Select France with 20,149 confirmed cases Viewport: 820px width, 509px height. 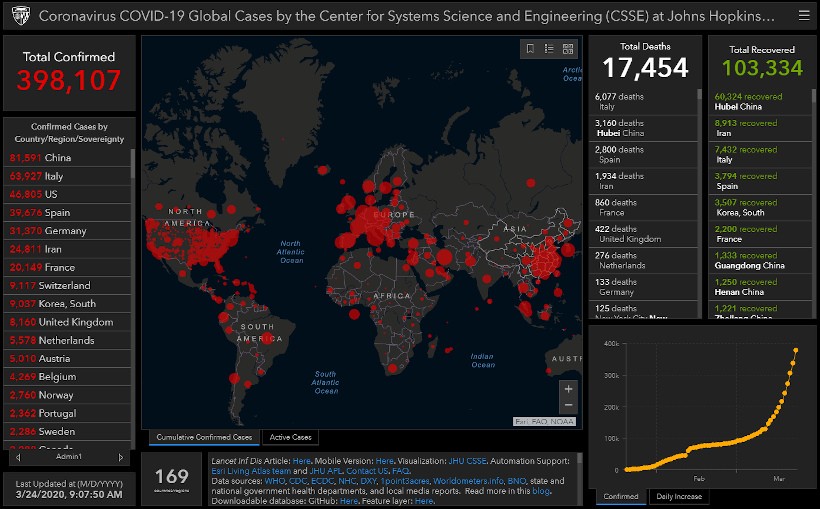coord(67,267)
